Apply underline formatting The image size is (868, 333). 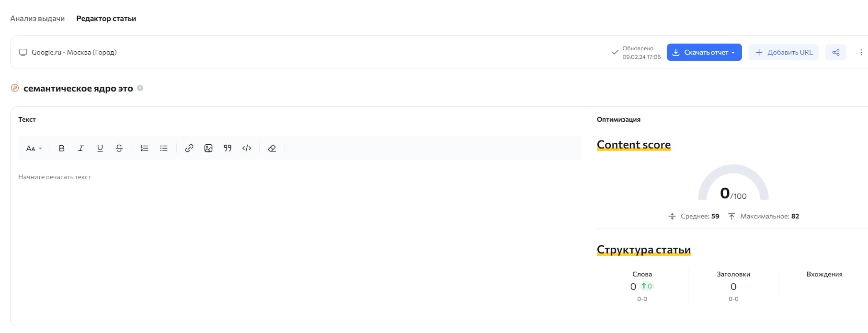pyautogui.click(x=100, y=149)
